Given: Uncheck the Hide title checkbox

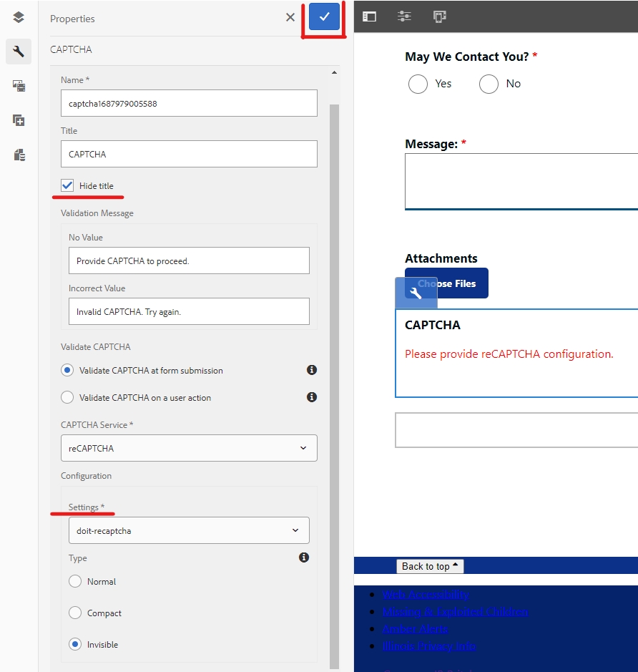Looking at the screenshot, I should coord(67,185).
